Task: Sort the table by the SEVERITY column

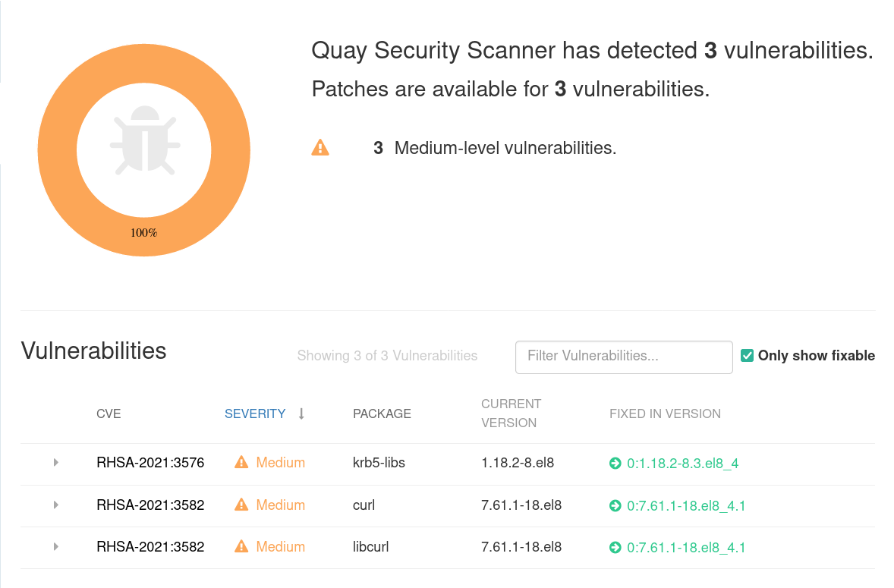Action: (x=254, y=413)
